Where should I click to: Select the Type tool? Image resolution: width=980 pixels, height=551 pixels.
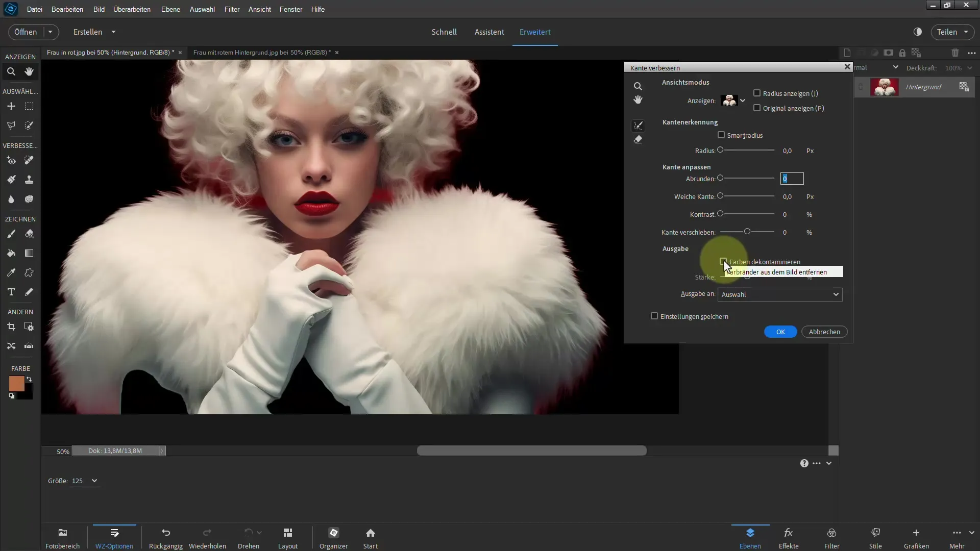(x=11, y=292)
